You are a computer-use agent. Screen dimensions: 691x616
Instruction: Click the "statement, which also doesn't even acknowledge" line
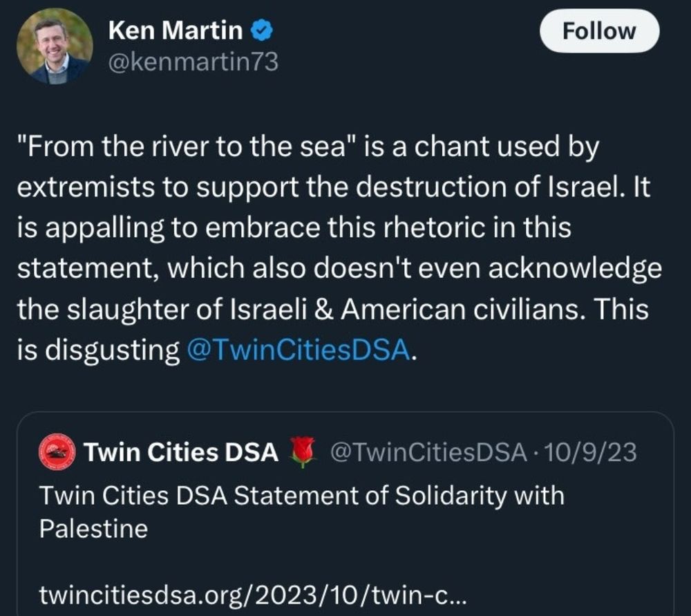tap(339, 269)
